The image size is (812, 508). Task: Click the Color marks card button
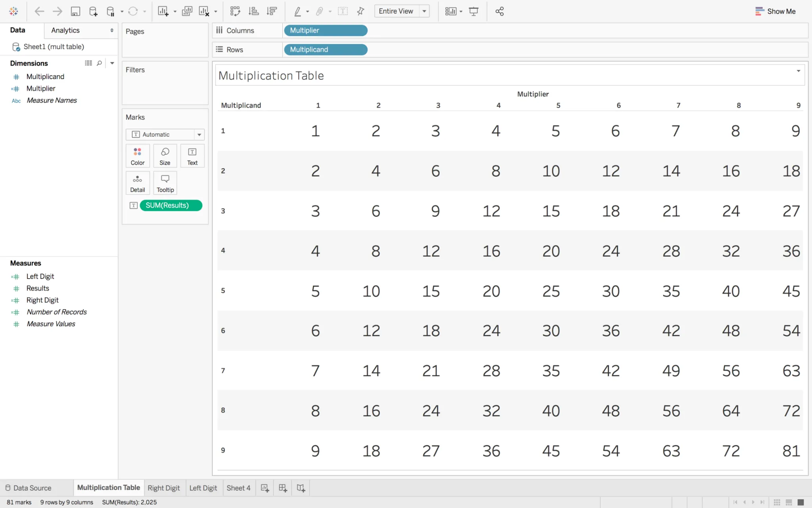pos(138,156)
